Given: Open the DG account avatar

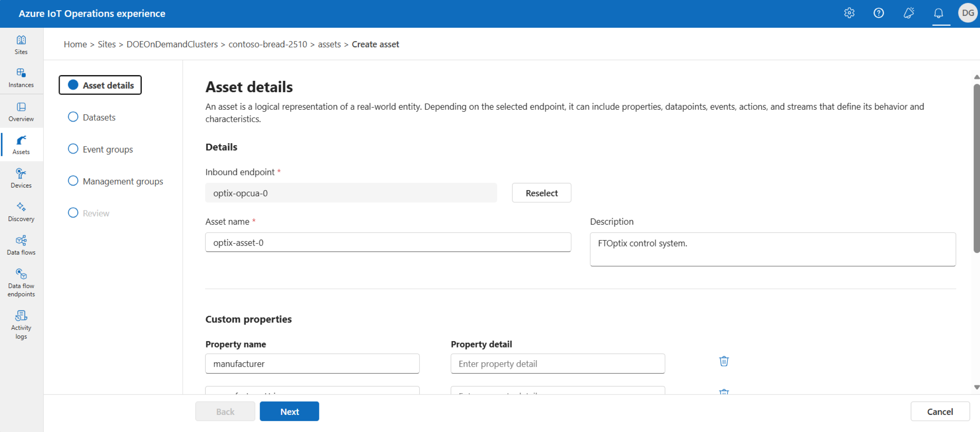Looking at the screenshot, I should [x=968, y=13].
